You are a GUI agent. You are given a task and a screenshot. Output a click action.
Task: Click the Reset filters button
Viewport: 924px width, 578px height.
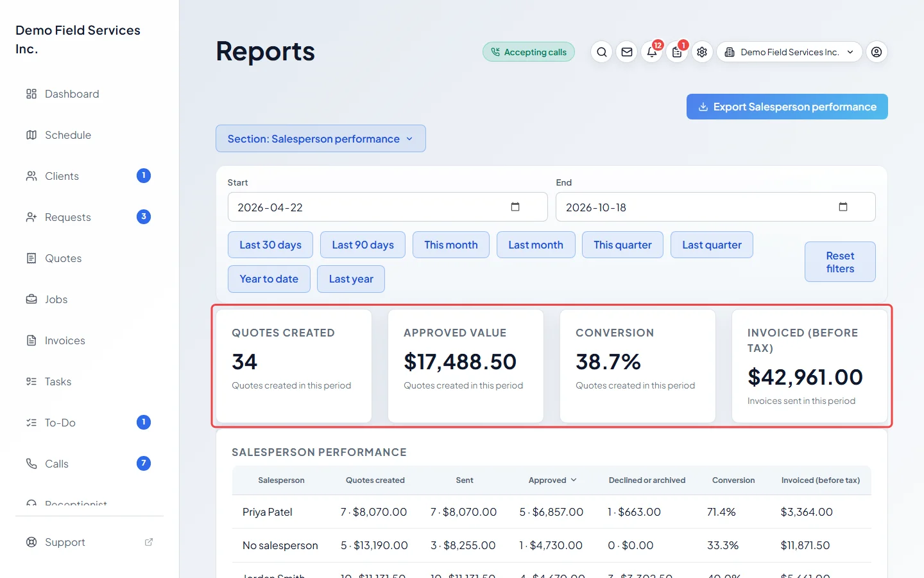coord(840,262)
